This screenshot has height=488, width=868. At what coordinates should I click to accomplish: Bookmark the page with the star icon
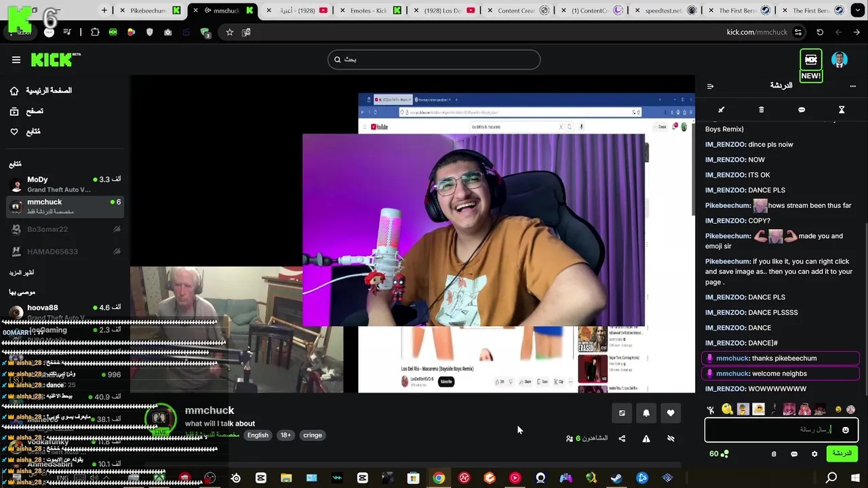(x=230, y=33)
